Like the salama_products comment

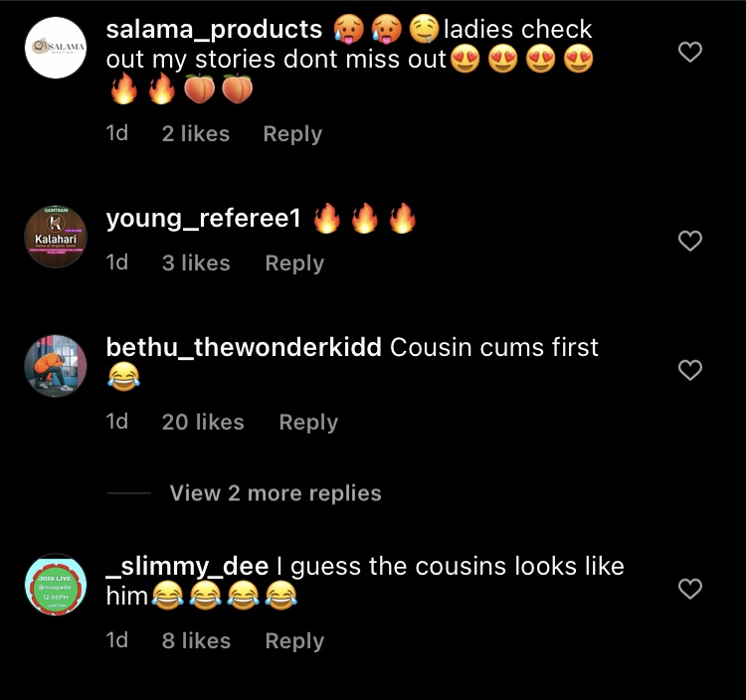tap(690, 52)
